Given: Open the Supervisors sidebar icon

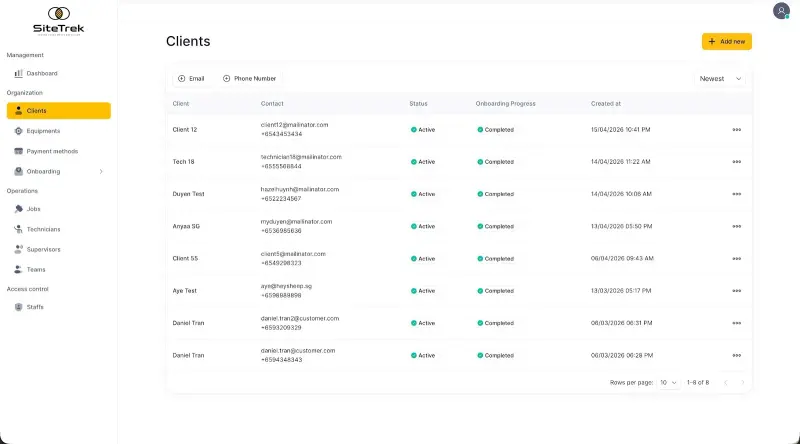Looking at the screenshot, I should [x=18, y=249].
